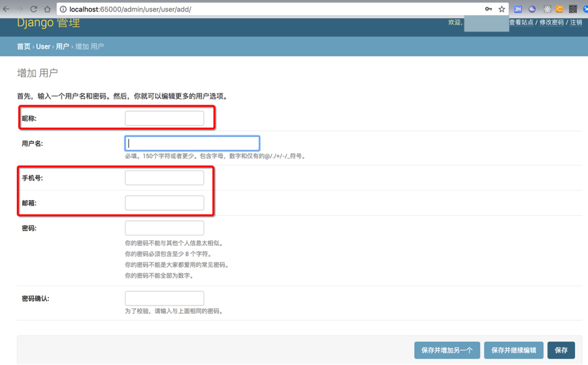Screen dimensions: 588x365
Task: Focus the 用户名 input field
Action: (x=192, y=143)
